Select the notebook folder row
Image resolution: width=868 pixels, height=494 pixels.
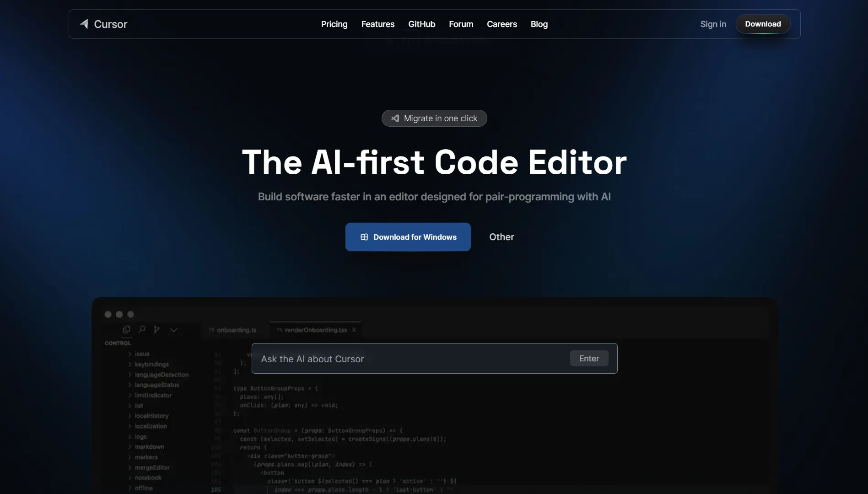click(145, 478)
